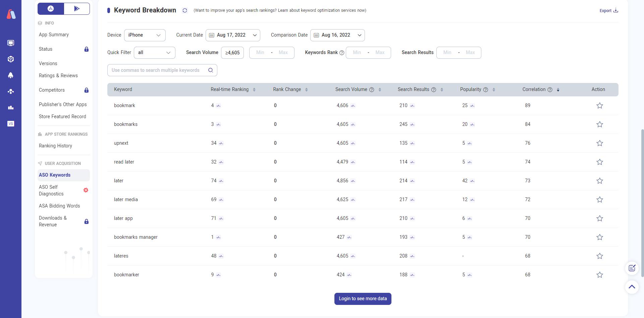Image resolution: width=644 pixels, height=318 pixels.
Task: Sort by Popularity column
Action: pos(494,90)
